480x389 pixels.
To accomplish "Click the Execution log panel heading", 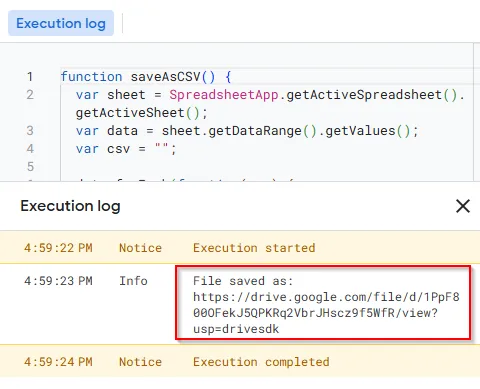I will pos(70,206).
